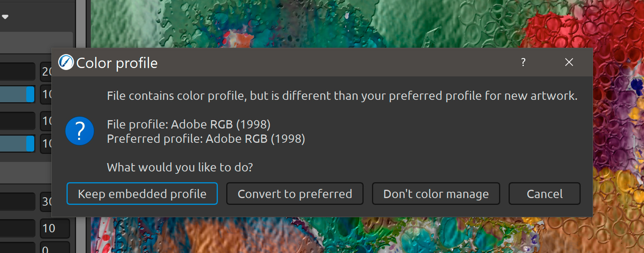Screen dimensions: 644x253
Task: Close the Color profile dialog
Action: (569, 62)
